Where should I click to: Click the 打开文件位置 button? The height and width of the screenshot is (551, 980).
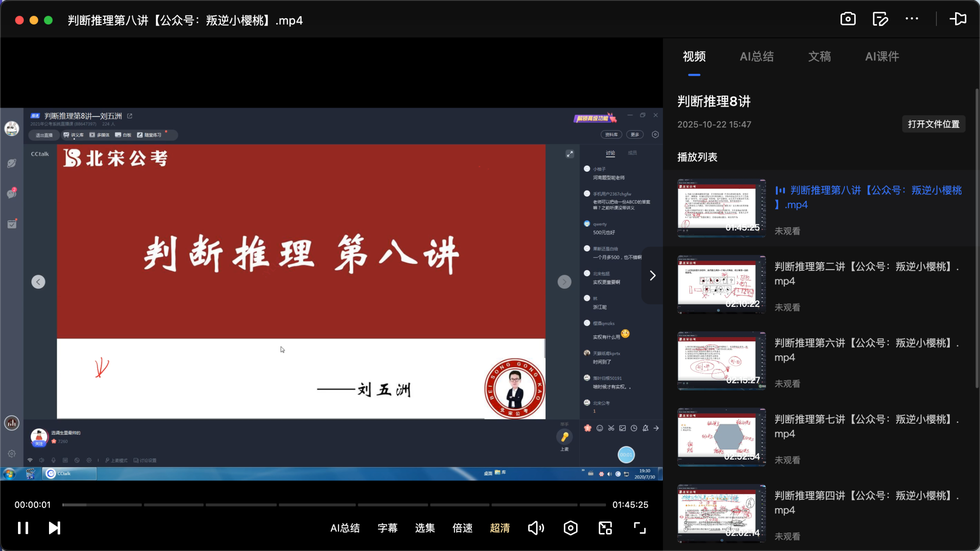[933, 124]
